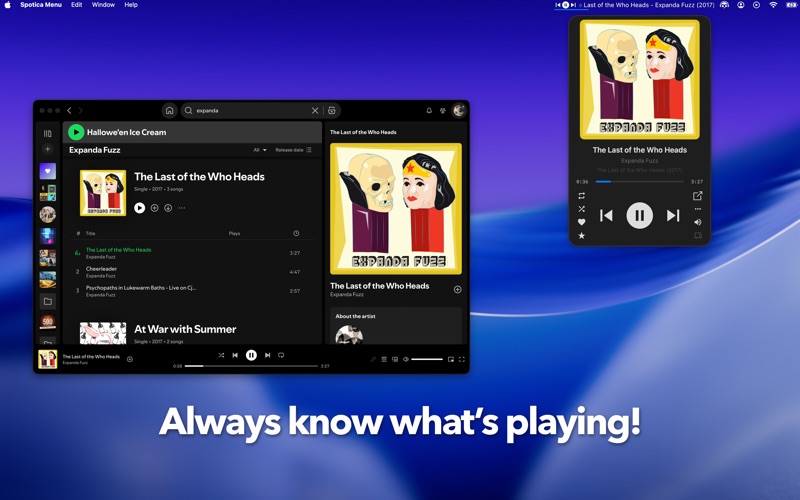Enter full screen in Spotify
The height and width of the screenshot is (500, 800).
462,359
